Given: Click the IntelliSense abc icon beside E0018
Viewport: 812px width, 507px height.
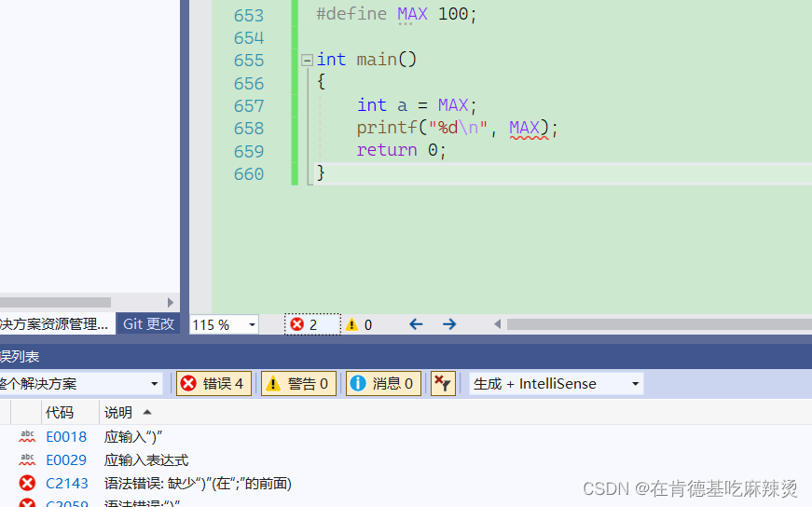Looking at the screenshot, I should (x=27, y=436).
